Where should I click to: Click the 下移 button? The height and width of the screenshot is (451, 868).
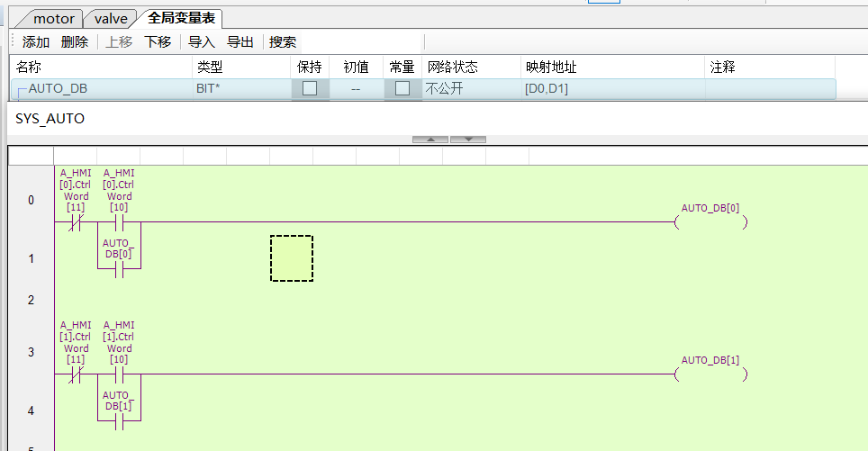point(158,42)
